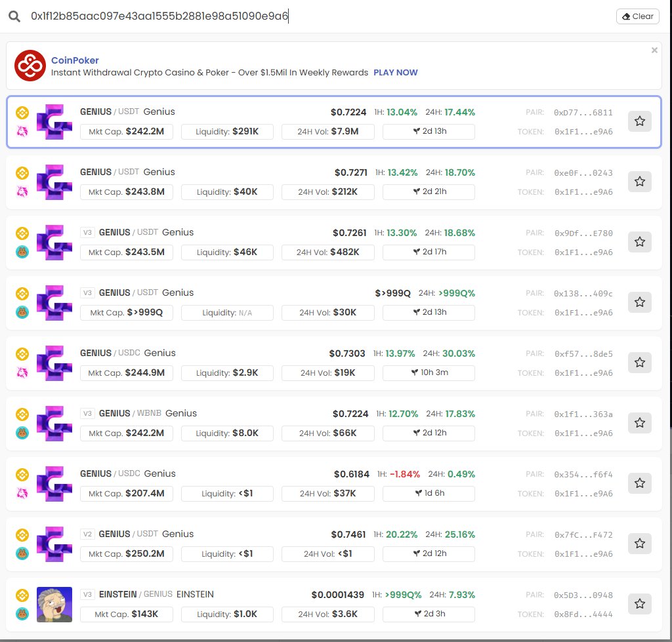672x642 pixels.
Task: Click the Mkt Cap $242.2M box in 0xD77...6811 row
Action: point(127,132)
